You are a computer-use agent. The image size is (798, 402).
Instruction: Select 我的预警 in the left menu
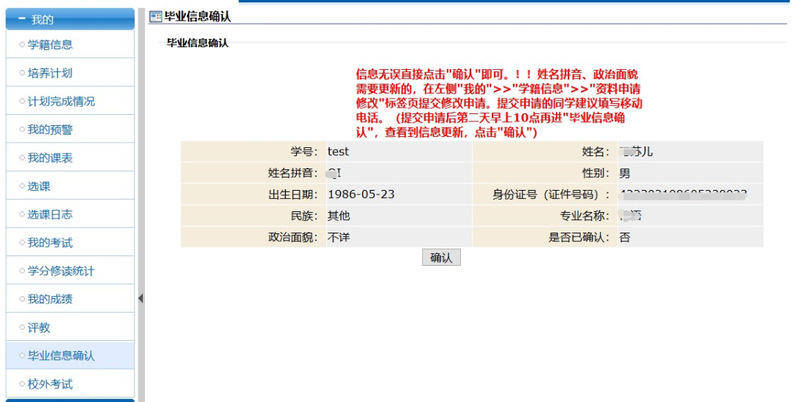pyautogui.click(x=49, y=130)
